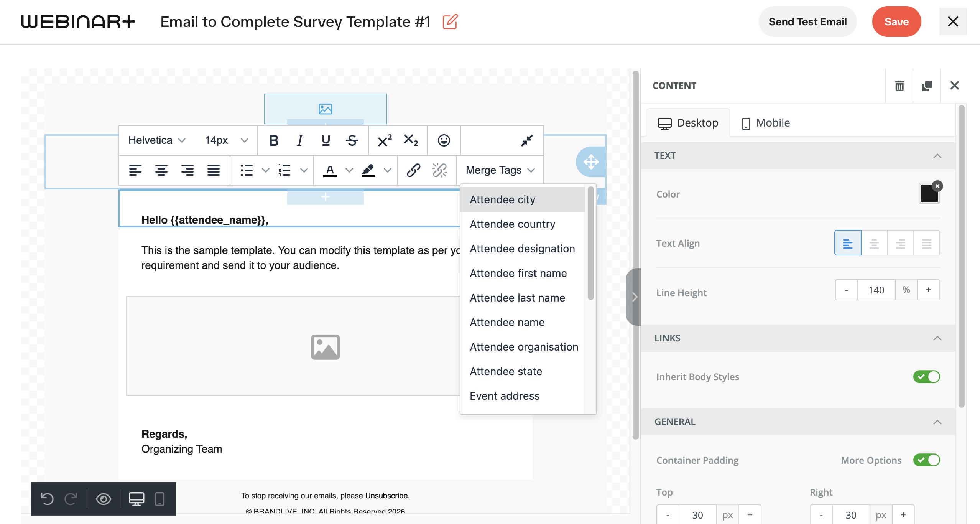The height and width of the screenshot is (524, 980).
Task: Choose text color in toolbar
Action: click(x=330, y=170)
